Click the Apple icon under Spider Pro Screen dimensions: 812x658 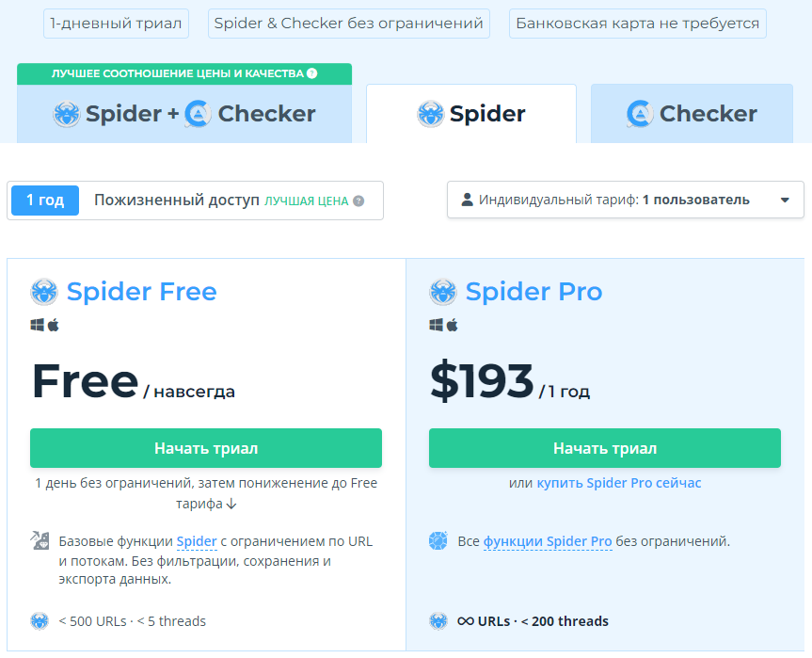[x=453, y=325]
